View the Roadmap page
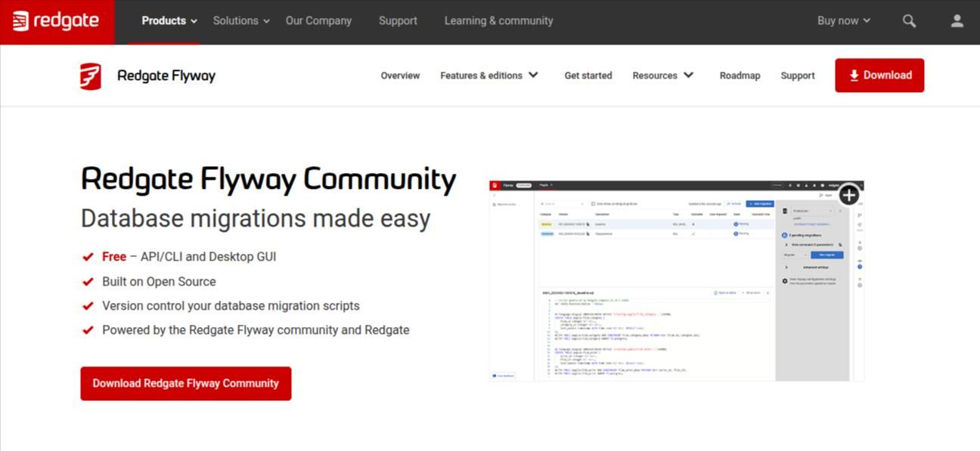 pos(740,76)
